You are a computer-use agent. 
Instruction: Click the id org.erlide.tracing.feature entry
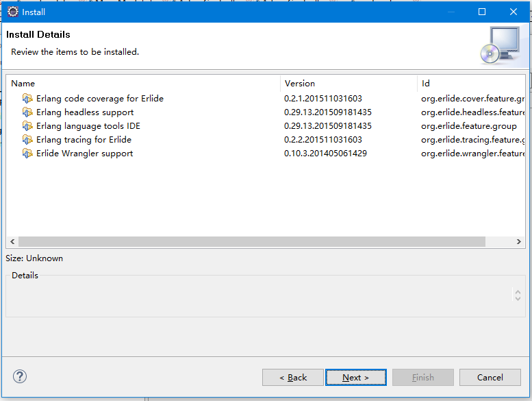click(x=473, y=140)
